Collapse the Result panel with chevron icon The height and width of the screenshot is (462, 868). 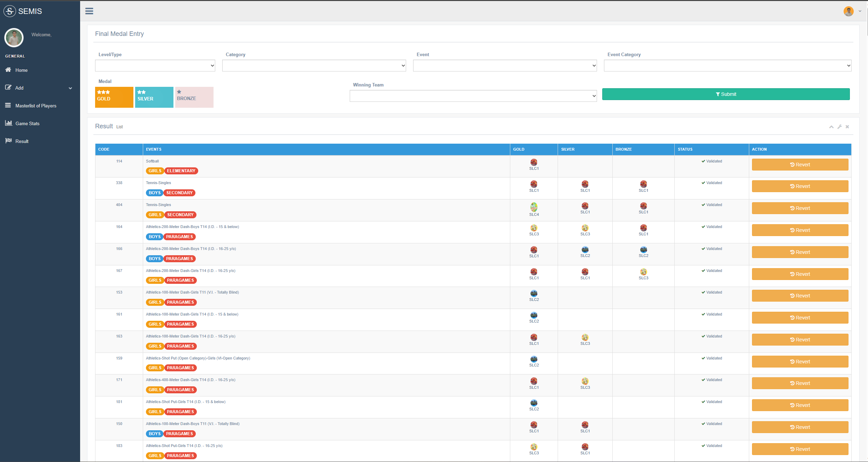pyautogui.click(x=831, y=127)
